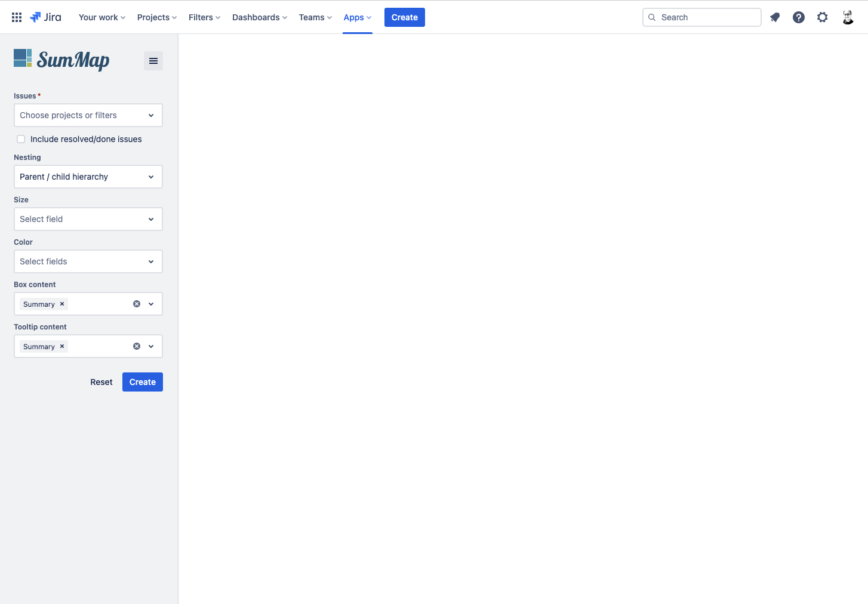
Task: Click the Include resolved/done issues label
Action: [86, 139]
